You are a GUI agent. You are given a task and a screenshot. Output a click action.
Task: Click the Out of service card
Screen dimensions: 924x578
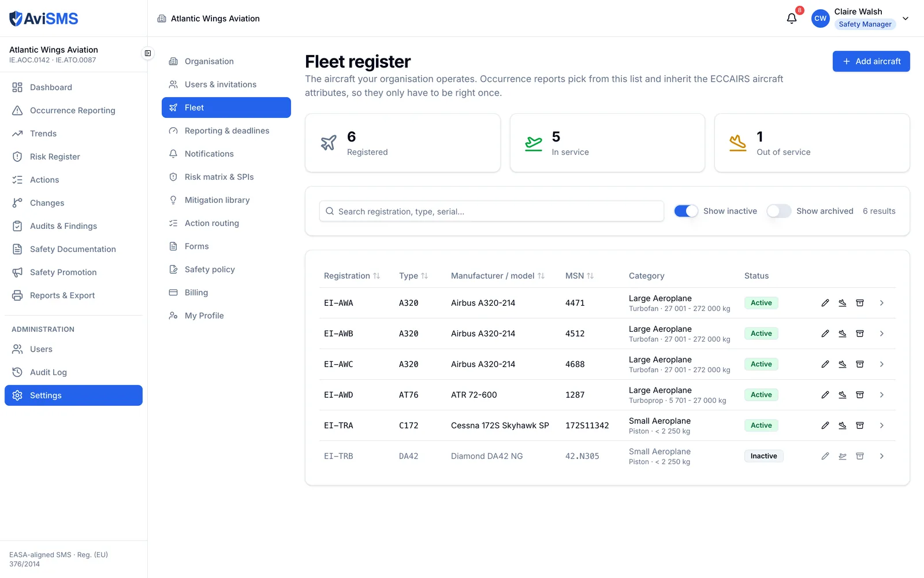(812, 143)
